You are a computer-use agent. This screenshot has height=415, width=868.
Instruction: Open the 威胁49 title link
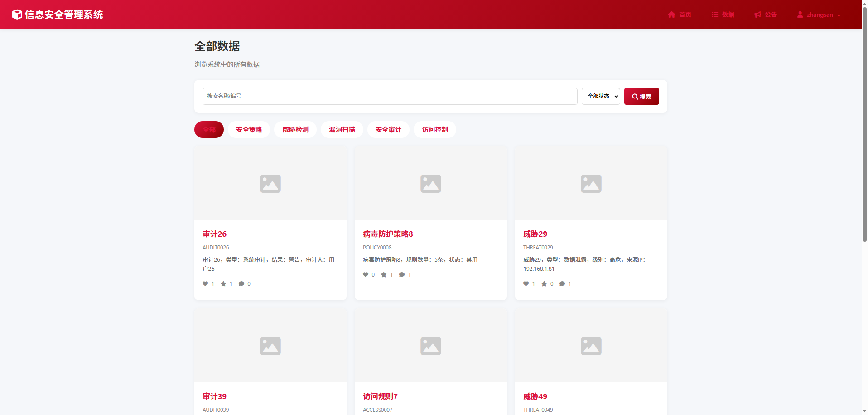click(x=535, y=396)
